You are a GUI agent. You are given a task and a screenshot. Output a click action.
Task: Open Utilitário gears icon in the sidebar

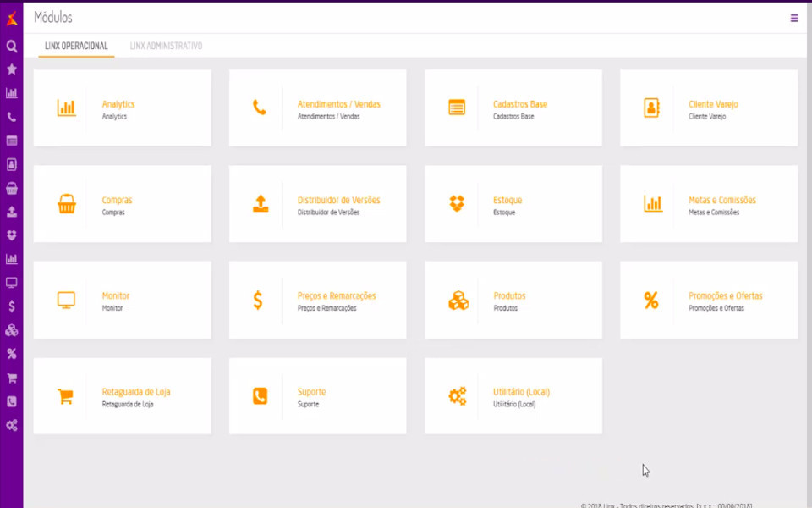coord(11,426)
